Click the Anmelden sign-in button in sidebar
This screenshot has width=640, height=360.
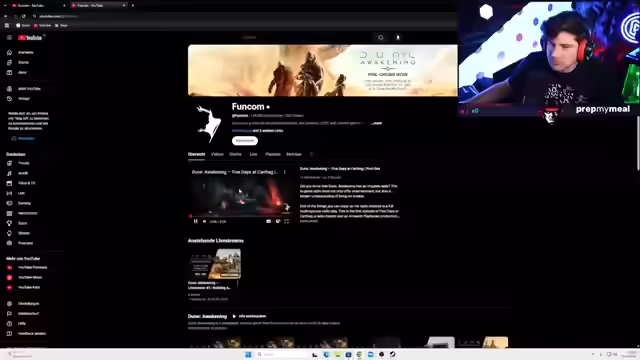click(x=23, y=138)
